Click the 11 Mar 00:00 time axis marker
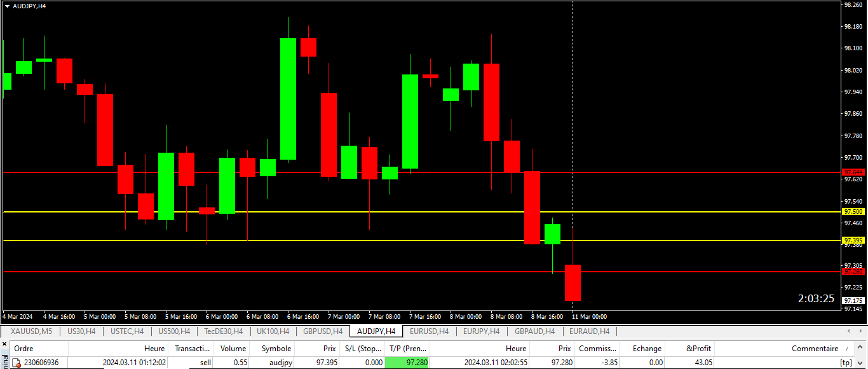 (x=589, y=316)
